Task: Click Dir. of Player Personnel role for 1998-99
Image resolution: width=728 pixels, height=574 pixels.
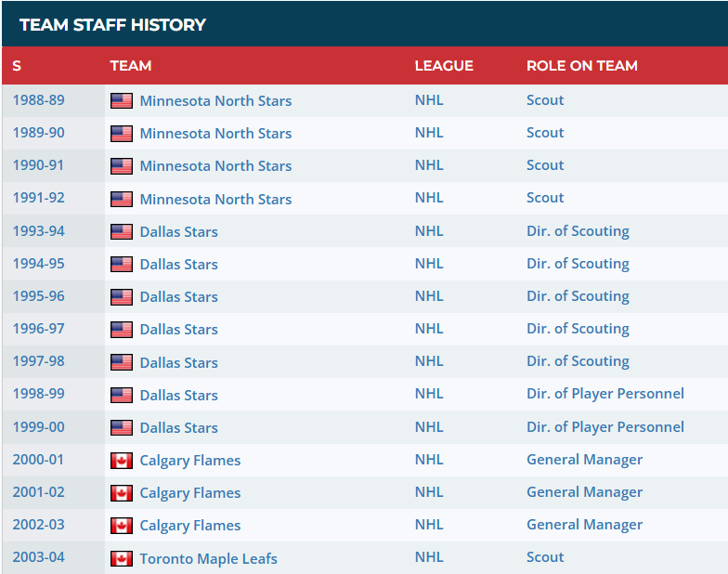Action: pos(605,394)
